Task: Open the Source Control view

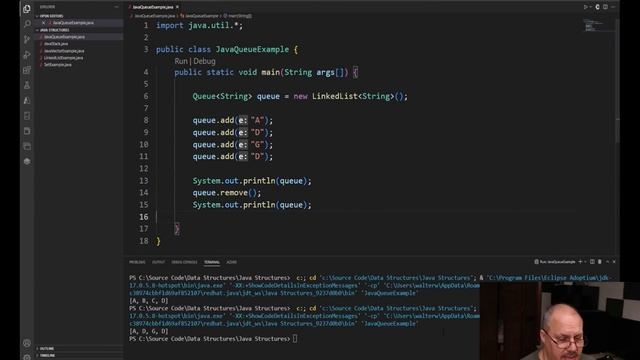Action: [27, 39]
